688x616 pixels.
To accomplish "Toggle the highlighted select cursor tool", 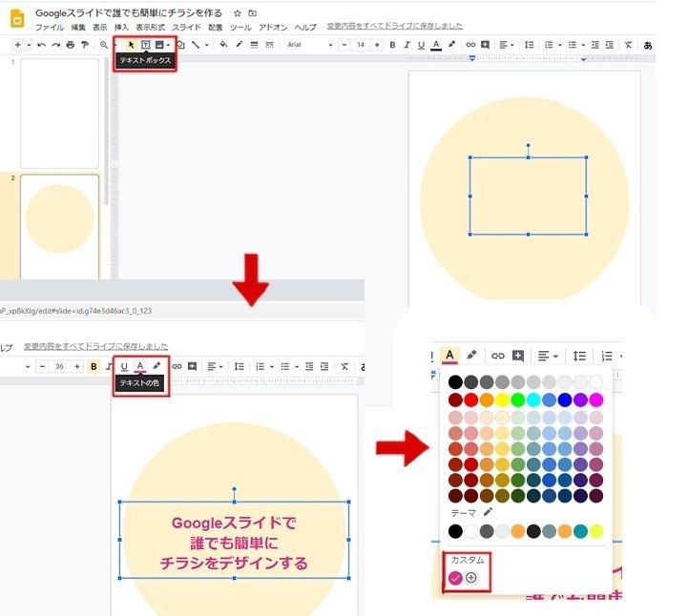I will 131,45.
